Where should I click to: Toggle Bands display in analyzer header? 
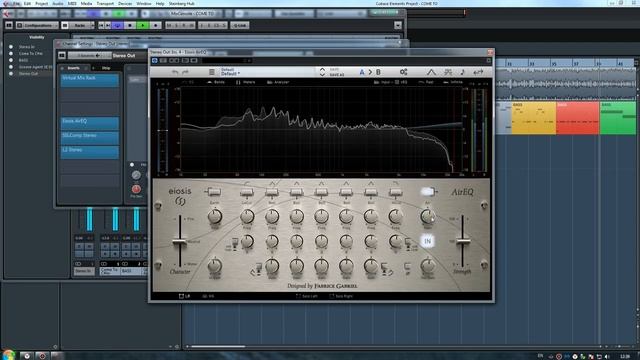(216, 82)
